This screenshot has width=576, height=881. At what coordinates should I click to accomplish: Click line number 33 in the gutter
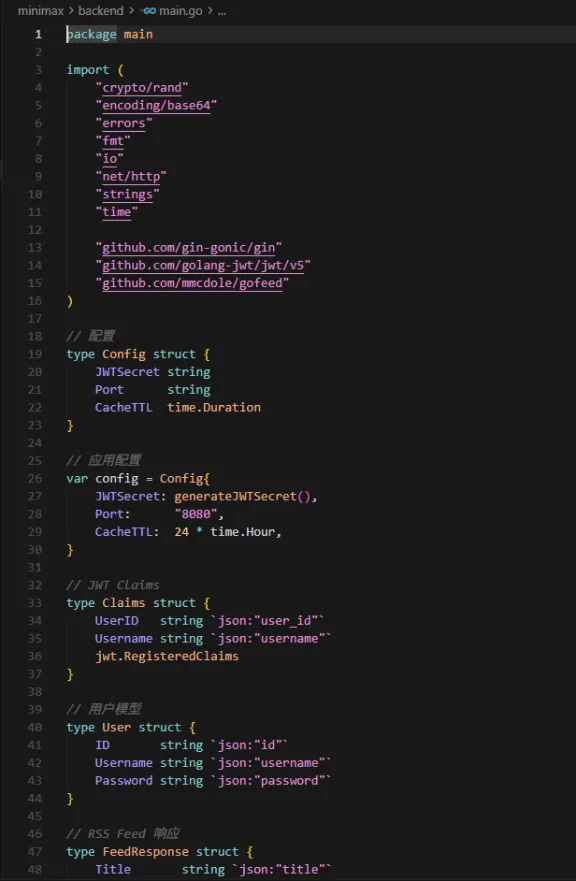pyautogui.click(x=35, y=603)
